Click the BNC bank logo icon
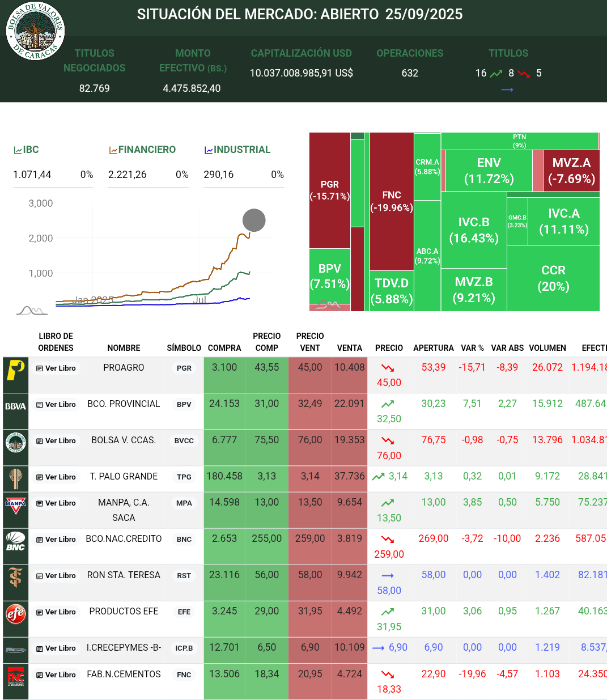 tap(15, 541)
